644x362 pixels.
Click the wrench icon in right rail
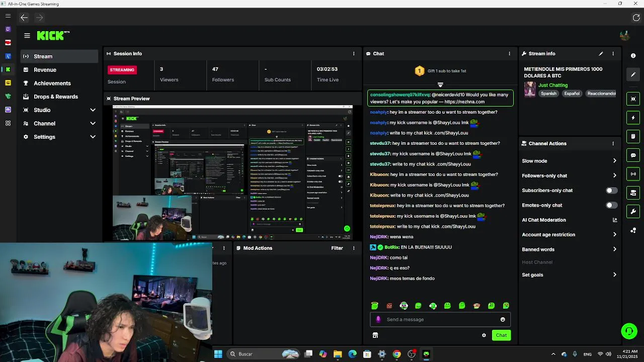pyautogui.click(x=633, y=211)
